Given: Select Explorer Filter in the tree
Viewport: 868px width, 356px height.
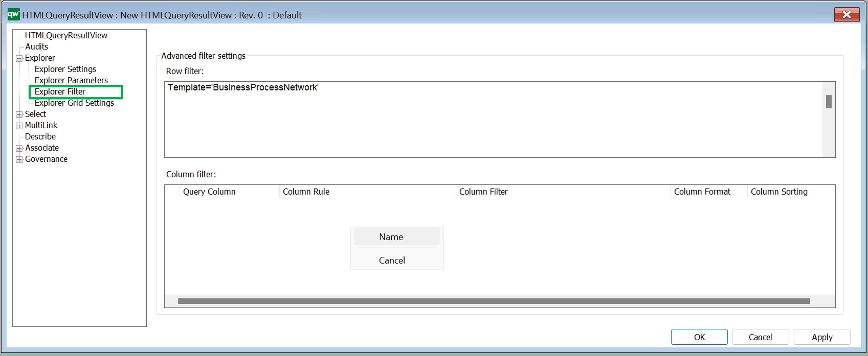Looking at the screenshot, I should tap(60, 92).
